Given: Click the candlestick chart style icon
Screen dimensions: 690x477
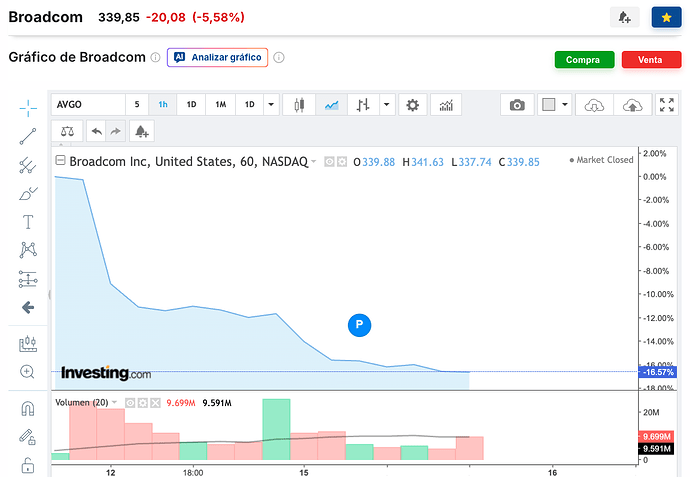Looking at the screenshot, I should 299,104.
